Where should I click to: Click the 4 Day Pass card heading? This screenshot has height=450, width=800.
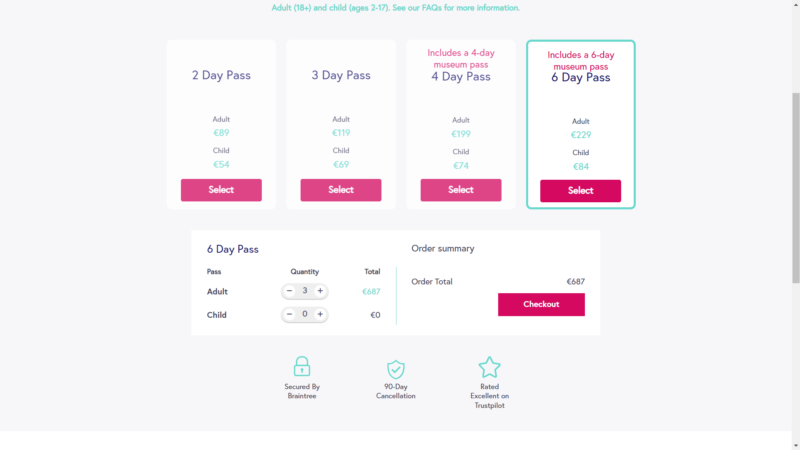pyautogui.click(x=461, y=77)
